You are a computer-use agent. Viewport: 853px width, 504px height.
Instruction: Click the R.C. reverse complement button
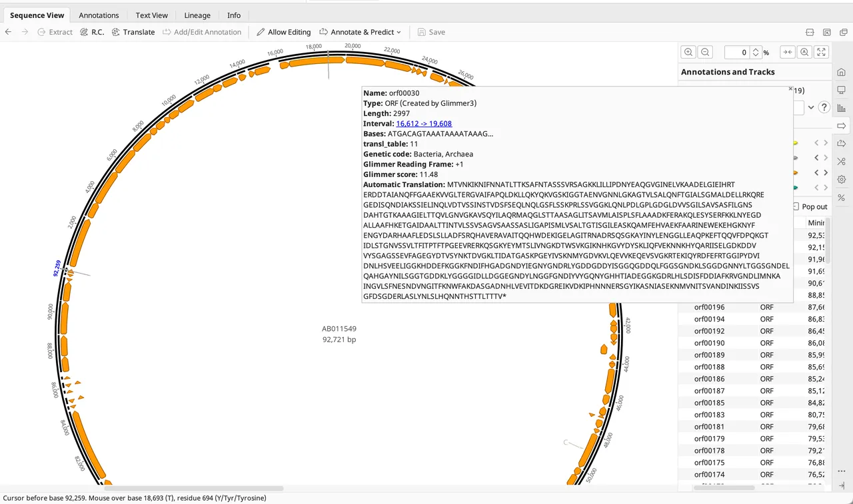pyautogui.click(x=92, y=32)
